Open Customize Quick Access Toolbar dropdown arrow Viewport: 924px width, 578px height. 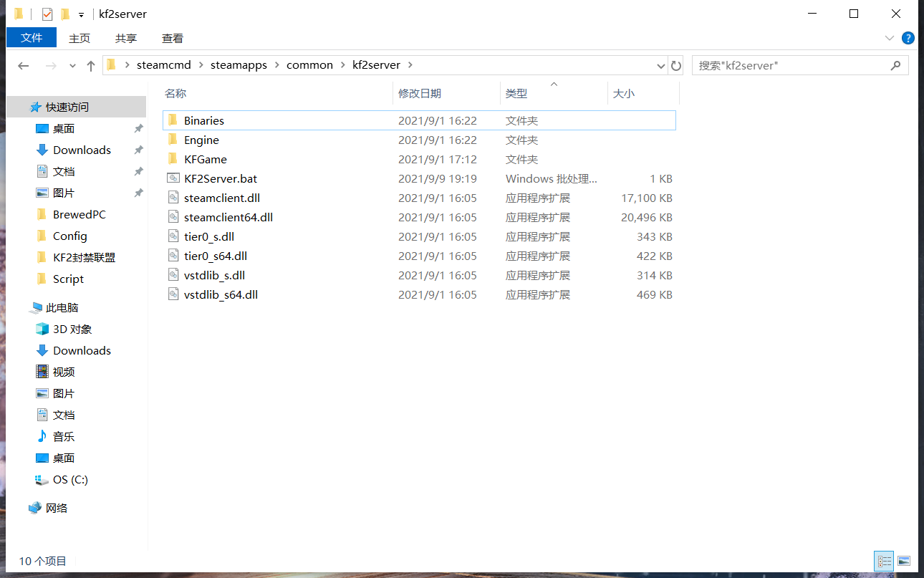(81, 15)
